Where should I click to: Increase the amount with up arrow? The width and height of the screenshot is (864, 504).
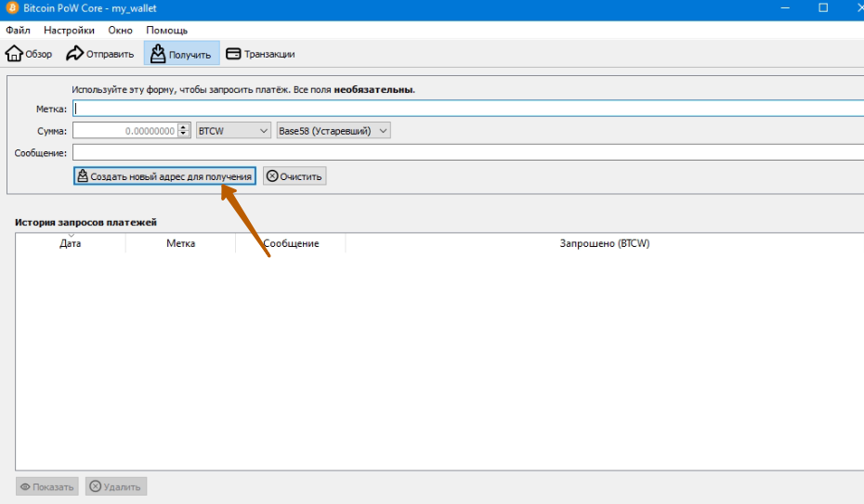[x=184, y=127]
